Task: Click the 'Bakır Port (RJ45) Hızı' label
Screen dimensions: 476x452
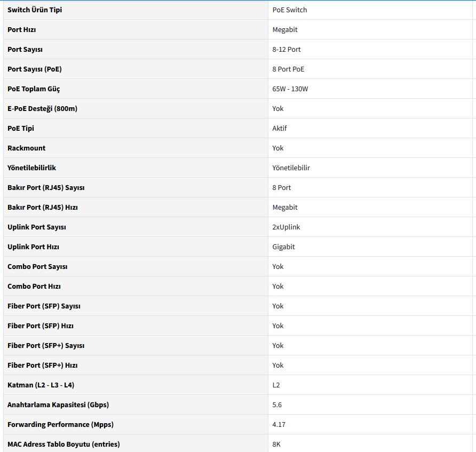Action: 43,207
